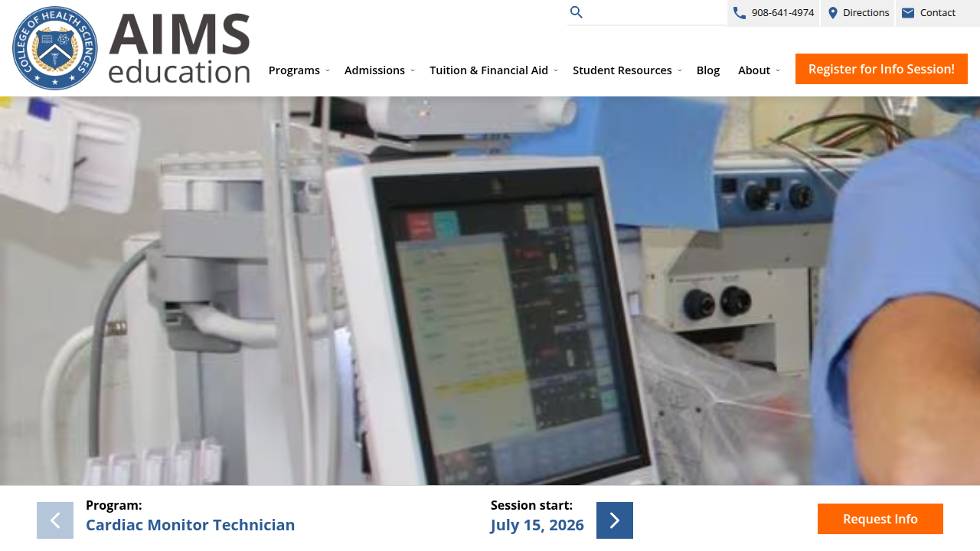Image resolution: width=980 pixels, height=551 pixels.
Task: Click the search input field
Action: pyautogui.click(x=656, y=12)
